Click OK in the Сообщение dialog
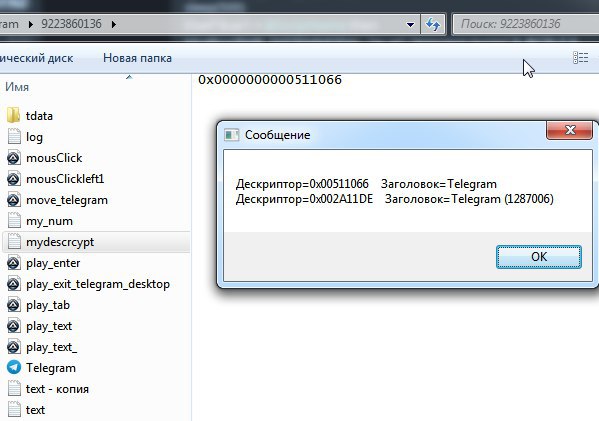This screenshot has width=599, height=421. pos(539,257)
